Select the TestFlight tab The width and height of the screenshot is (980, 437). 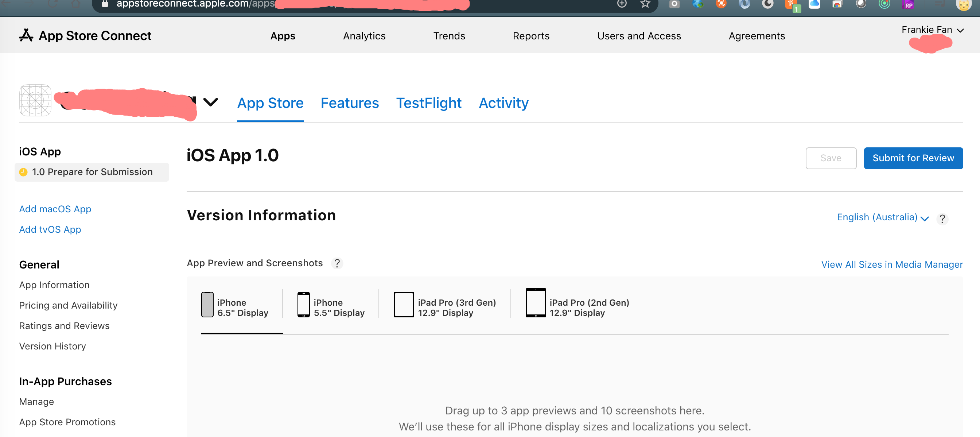point(429,103)
